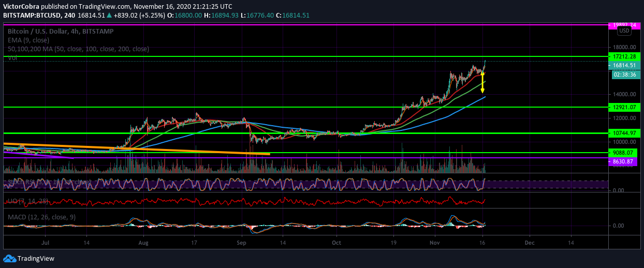Click the 10000.00 price axis label
The height and width of the screenshot is (268, 644).
point(623,142)
